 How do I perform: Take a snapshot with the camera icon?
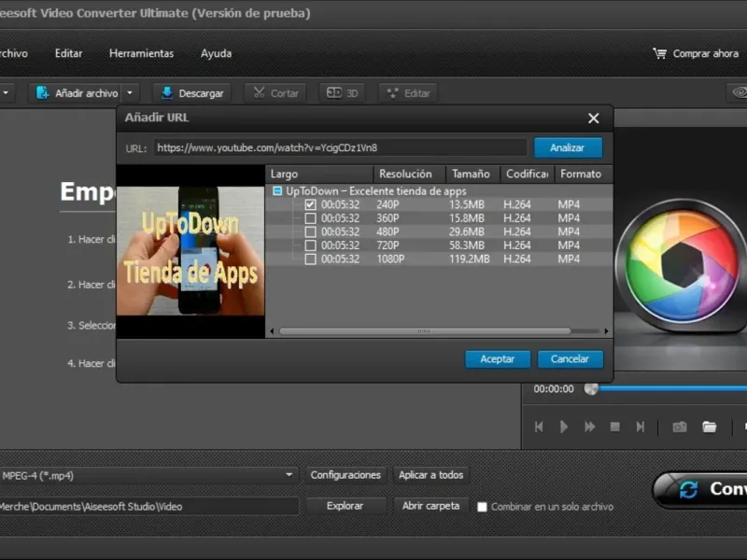pos(680,427)
